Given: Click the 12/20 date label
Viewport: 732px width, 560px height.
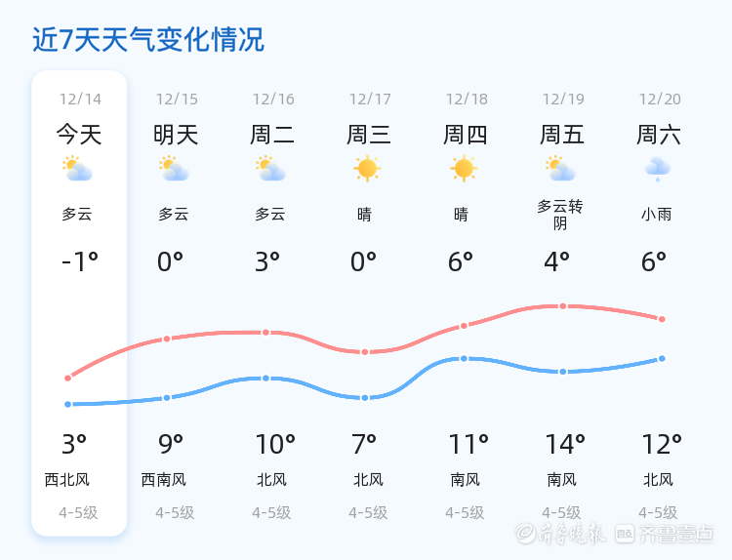Looking at the screenshot, I should click(660, 99).
